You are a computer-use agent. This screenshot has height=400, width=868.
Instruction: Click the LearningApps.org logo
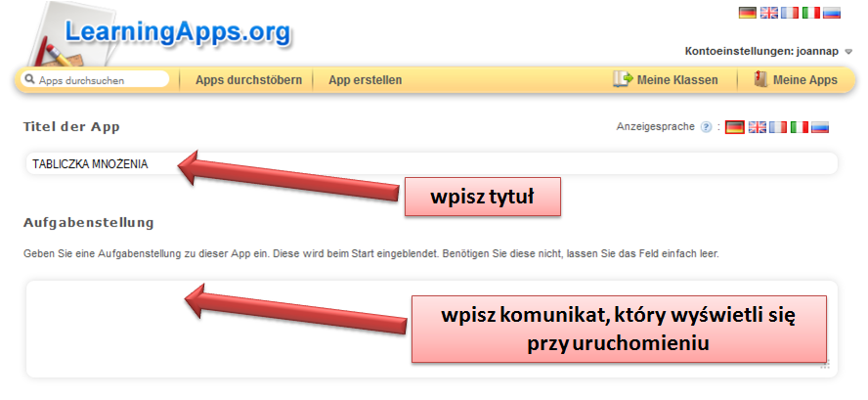177,32
